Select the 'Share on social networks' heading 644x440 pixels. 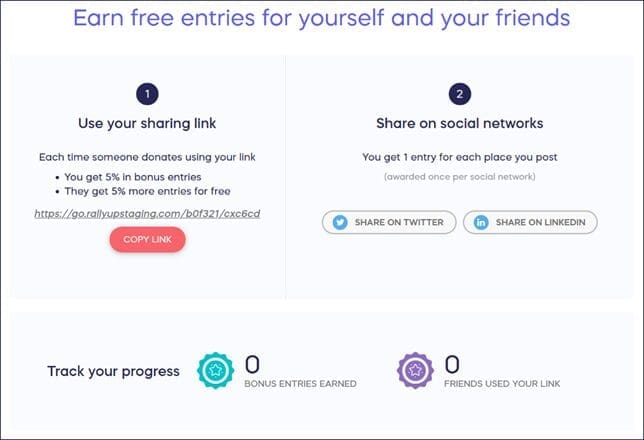point(459,123)
